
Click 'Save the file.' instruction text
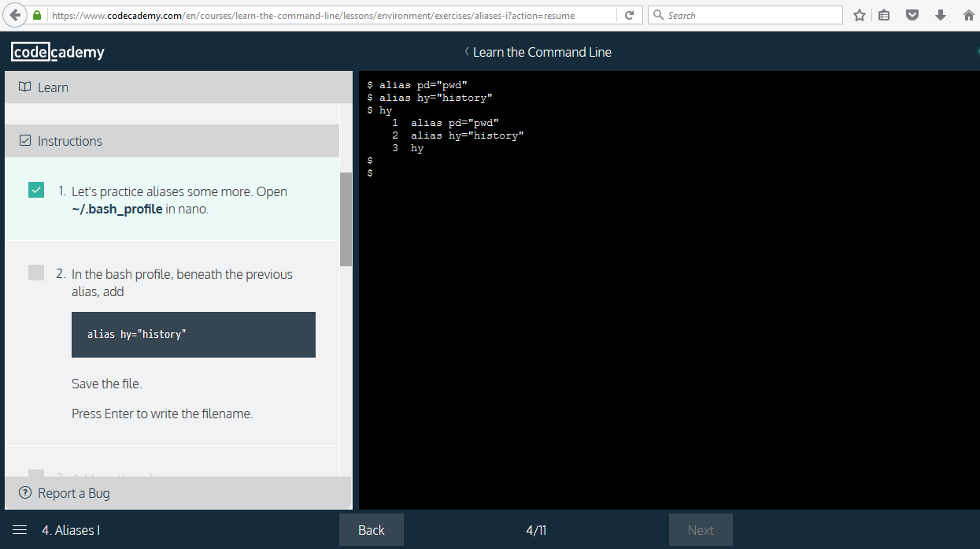107,384
